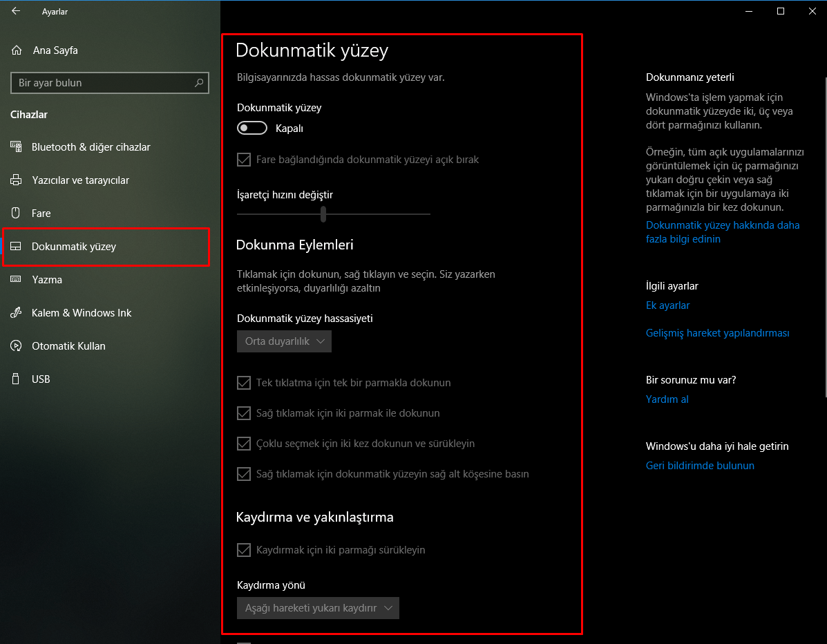Toggle 'Sağ tıklamak için iki parmak ile dokunun' checkbox
The width and height of the screenshot is (827, 644).
pos(244,413)
